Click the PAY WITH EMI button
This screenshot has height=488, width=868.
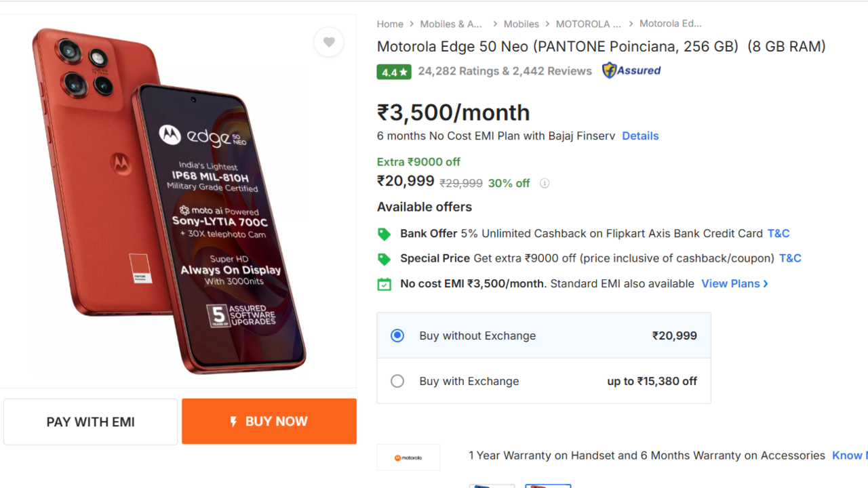point(91,422)
